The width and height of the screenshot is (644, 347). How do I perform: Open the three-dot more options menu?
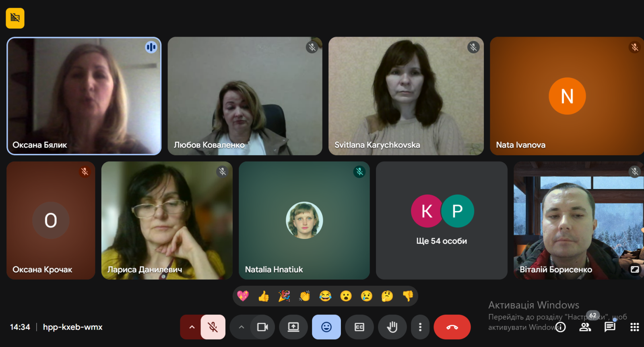click(x=420, y=327)
